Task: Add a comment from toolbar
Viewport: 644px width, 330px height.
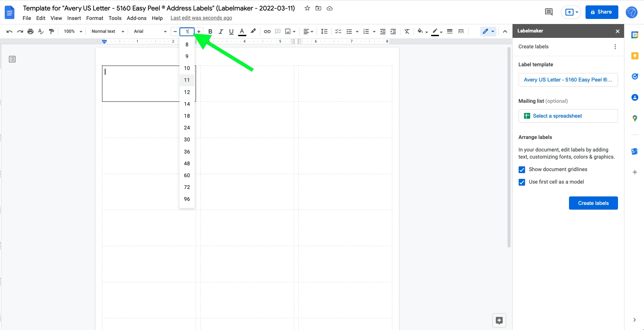Action: pos(278,31)
